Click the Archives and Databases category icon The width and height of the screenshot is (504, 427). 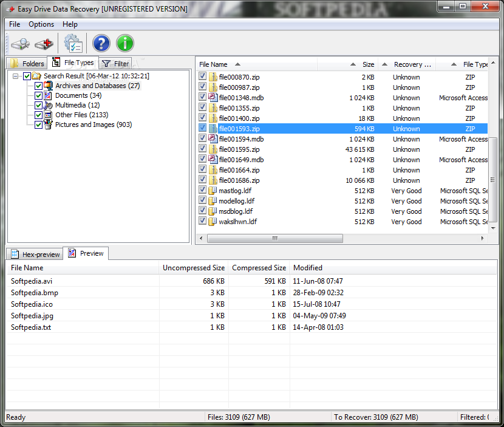(x=48, y=86)
